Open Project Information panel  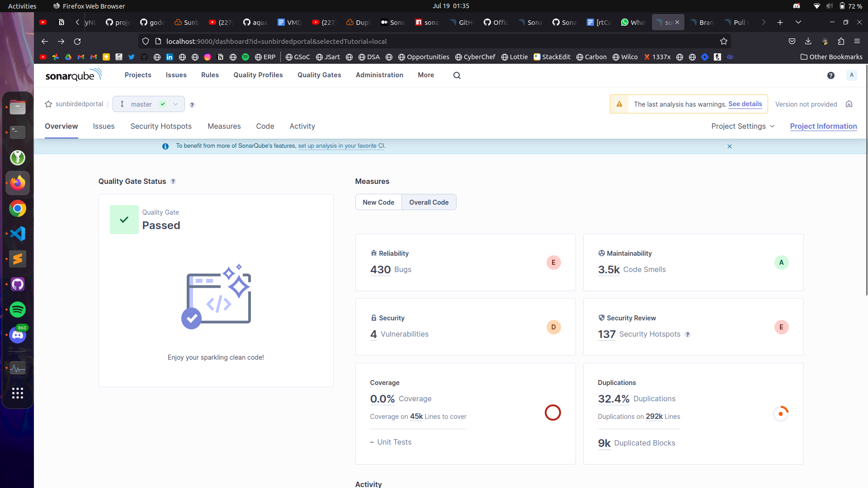click(x=824, y=126)
